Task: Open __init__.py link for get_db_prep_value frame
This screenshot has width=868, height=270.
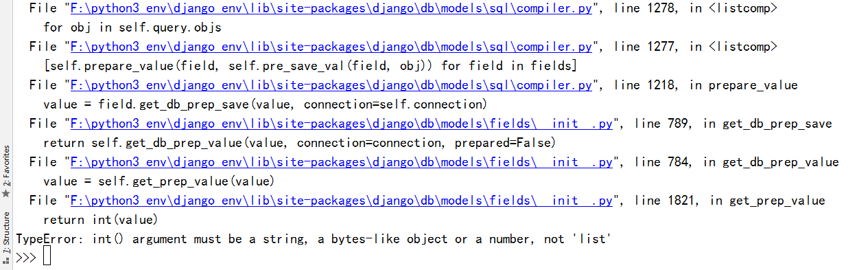Action: pyautogui.click(x=338, y=162)
